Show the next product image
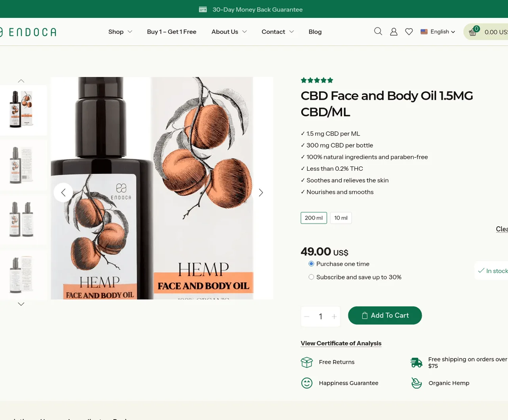This screenshot has height=420, width=508. [x=261, y=193]
